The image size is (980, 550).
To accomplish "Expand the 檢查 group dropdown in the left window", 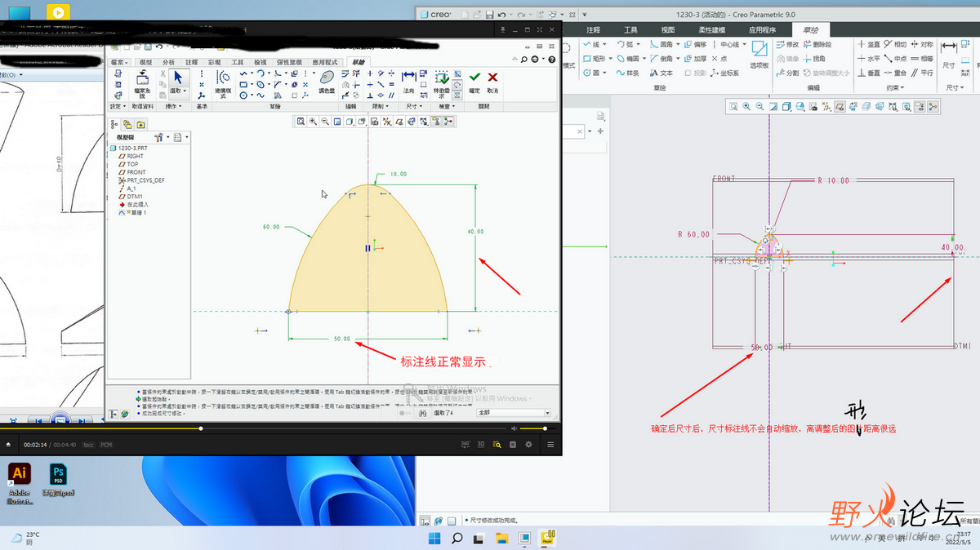I will pyautogui.click(x=447, y=106).
